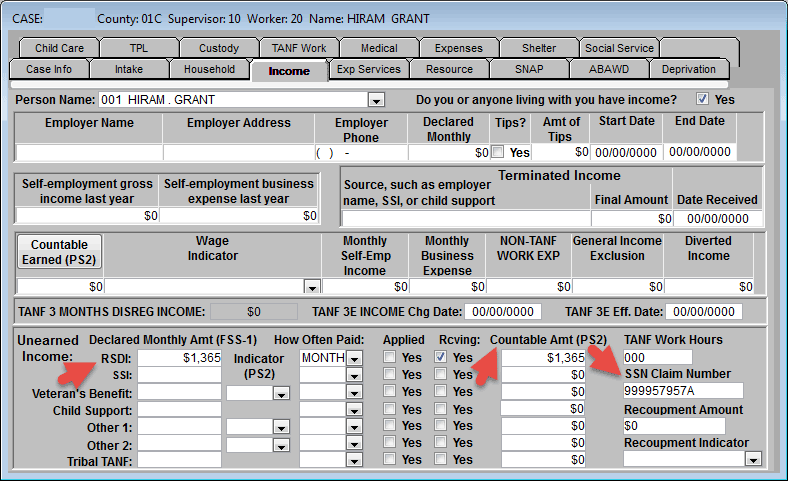Check the RSDI Applied Yes checkbox
The width and height of the screenshot is (788, 481).
point(389,357)
